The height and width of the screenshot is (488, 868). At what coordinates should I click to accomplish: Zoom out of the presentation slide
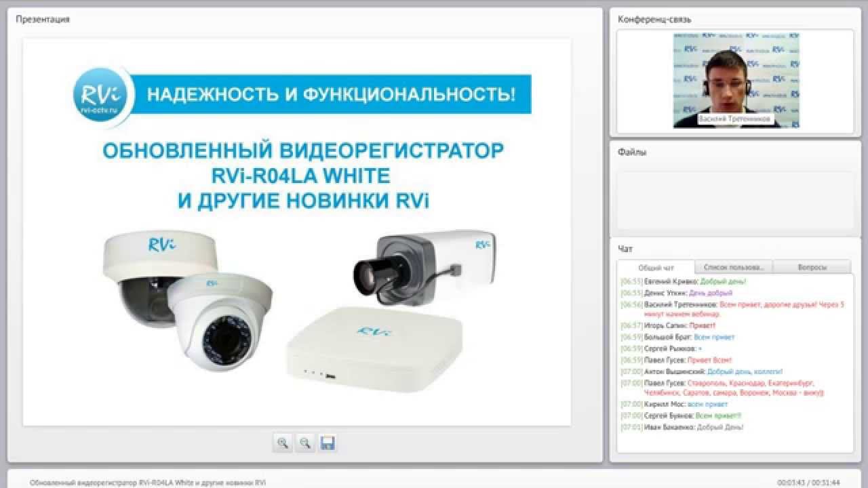tap(305, 443)
